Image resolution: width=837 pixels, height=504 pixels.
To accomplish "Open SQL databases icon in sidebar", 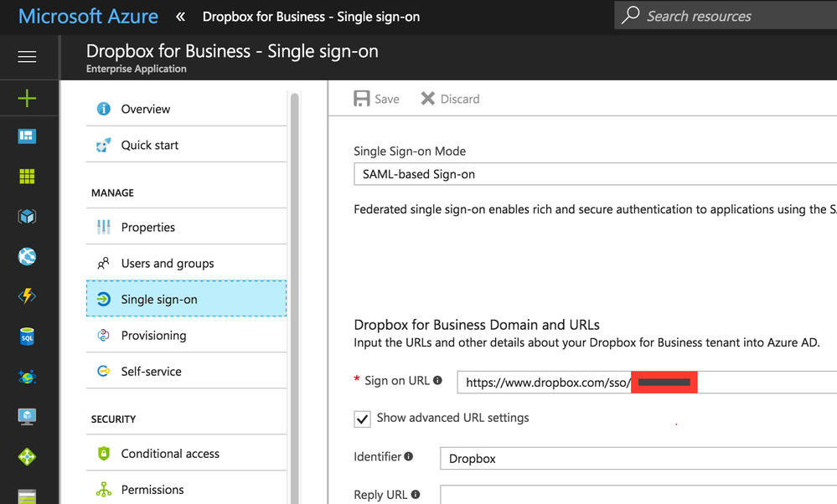I will tap(27, 337).
